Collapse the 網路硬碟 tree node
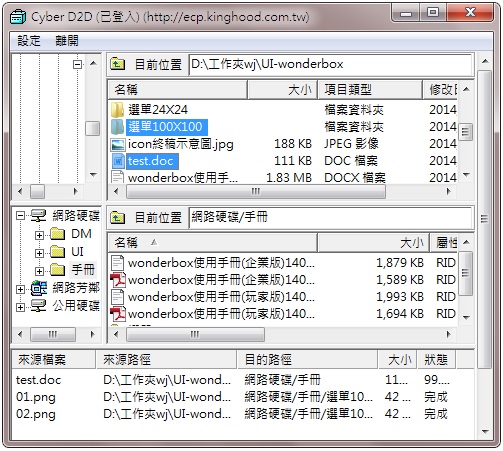The width and height of the screenshot is (503, 451). 21,216
